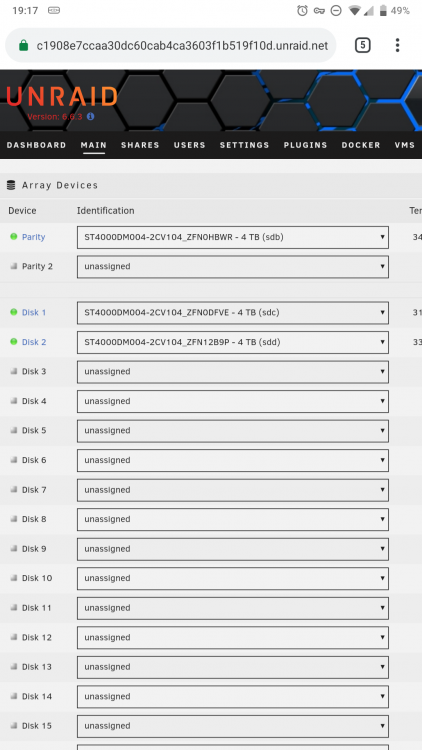Viewport: 422px width, 750px height.
Task: Open the Docker tab
Action: [x=361, y=145]
